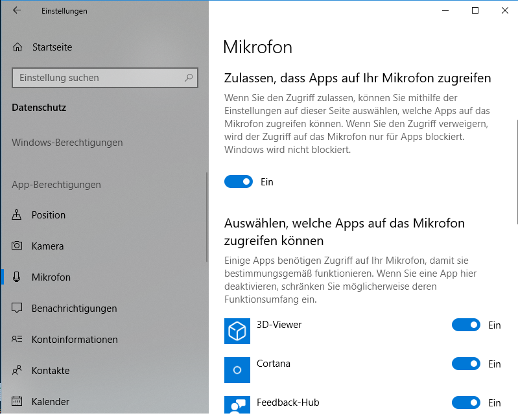This screenshot has width=518, height=420.
Task: Click the Cortana app icon
Action: 237,370
